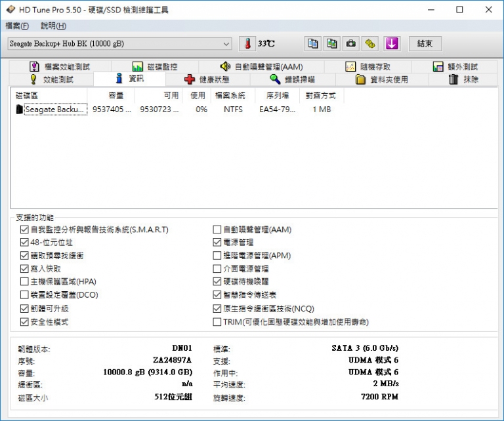Toggle the 讀取預尋找緩衝 checkbox
504x421 pixels.
[24, 255]
